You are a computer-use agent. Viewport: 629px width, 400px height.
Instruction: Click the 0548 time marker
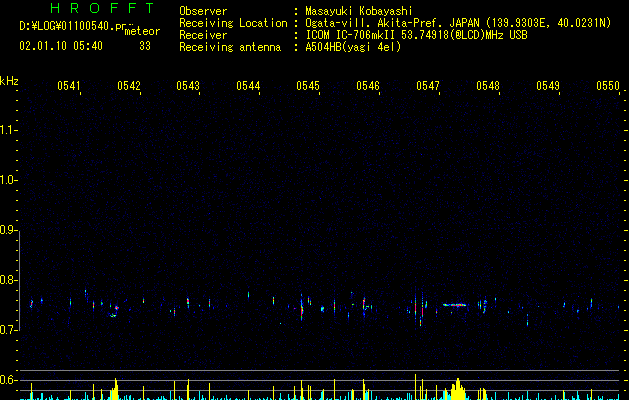click(488, 86)
